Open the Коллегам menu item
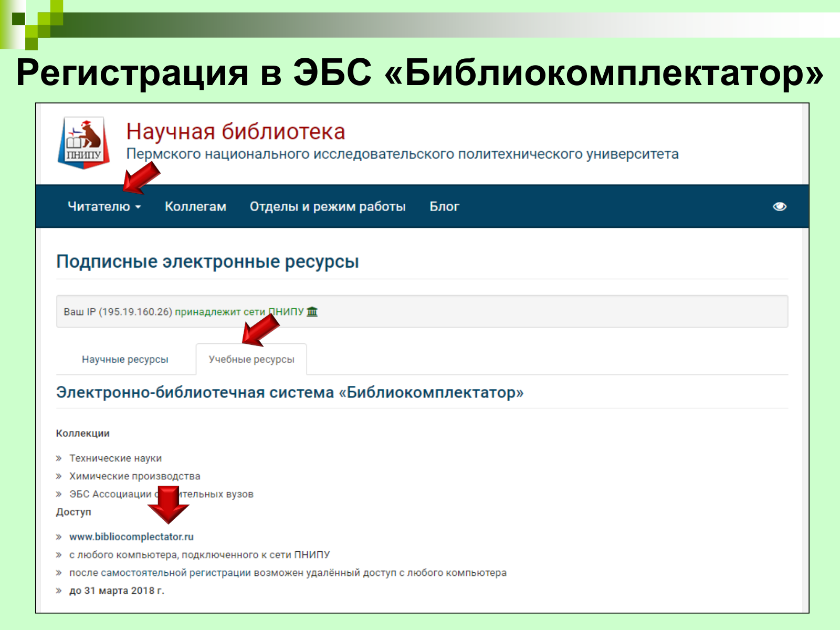The image size is (840, 630). 195,206
